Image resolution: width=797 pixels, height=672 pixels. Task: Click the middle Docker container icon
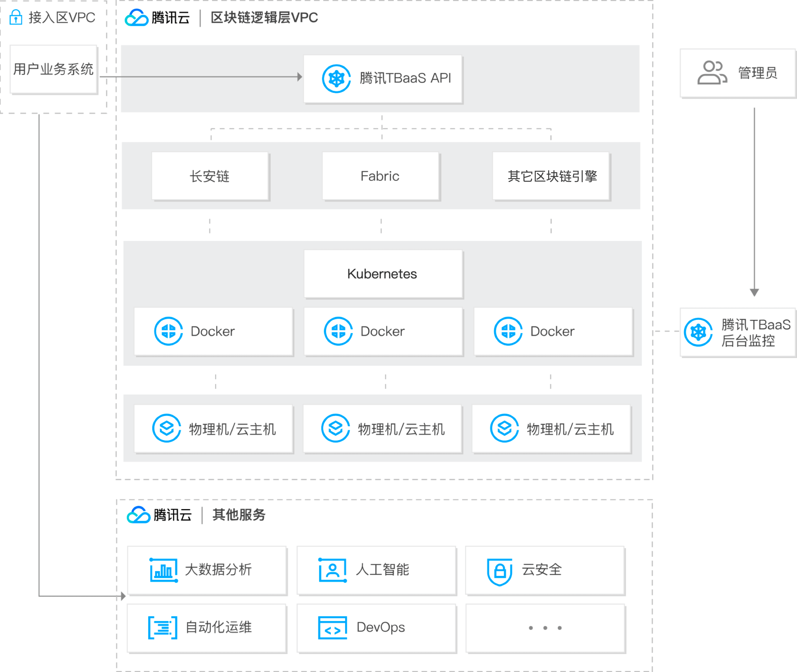click(338, 331)
